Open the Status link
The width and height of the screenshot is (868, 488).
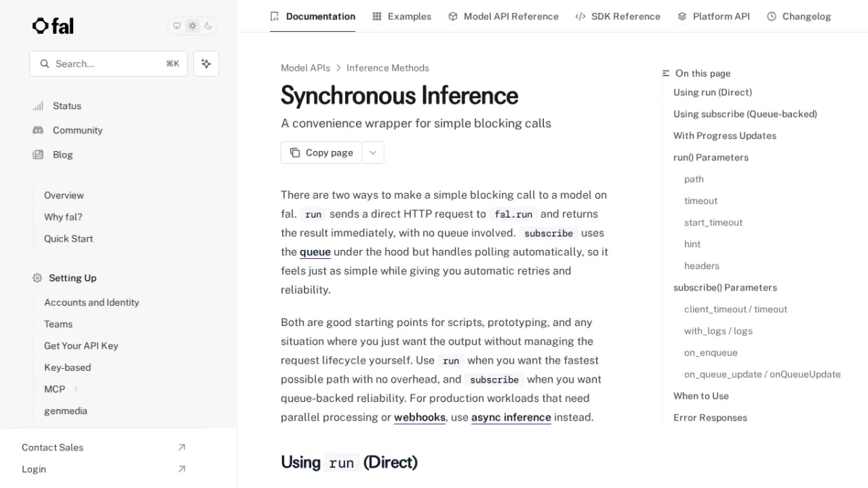point(67,106)
